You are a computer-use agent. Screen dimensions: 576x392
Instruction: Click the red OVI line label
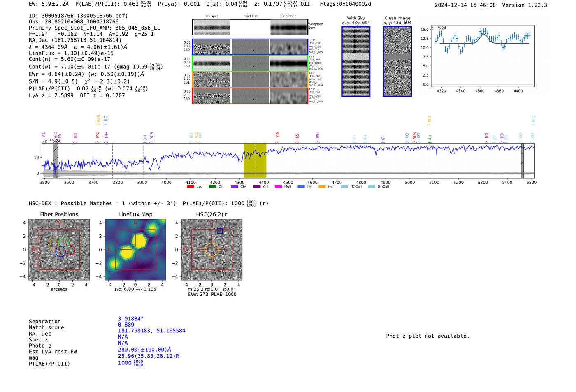click(98, 136)
